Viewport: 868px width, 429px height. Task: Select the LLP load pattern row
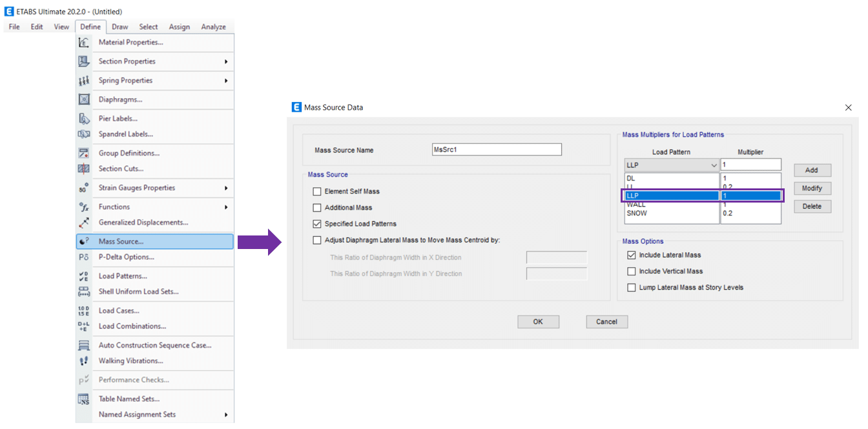(672, 195)
